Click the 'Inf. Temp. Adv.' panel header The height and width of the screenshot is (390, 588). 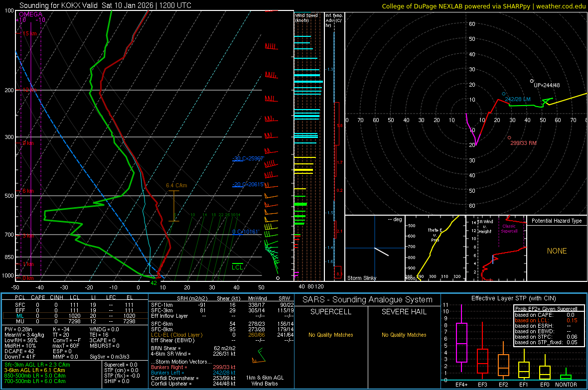tap(334, 20)
